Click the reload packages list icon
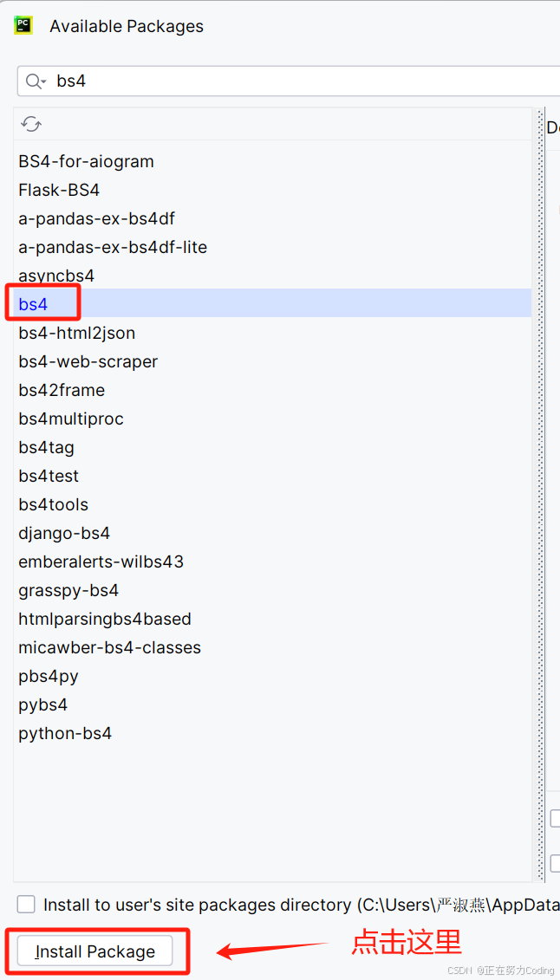The height and width of the screenshot is (980, 560). coord(31,124)
